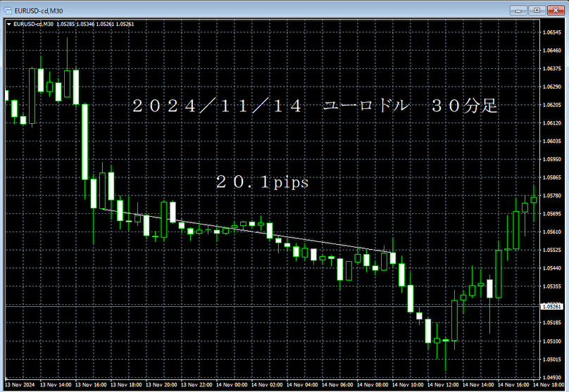
Task: Click the horizontal bid price line
Action: (272, 306)
